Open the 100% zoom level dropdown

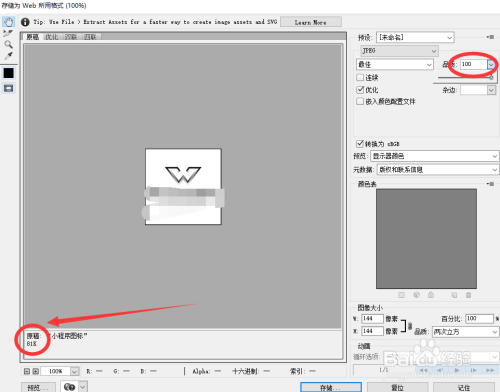coord(60,371)
